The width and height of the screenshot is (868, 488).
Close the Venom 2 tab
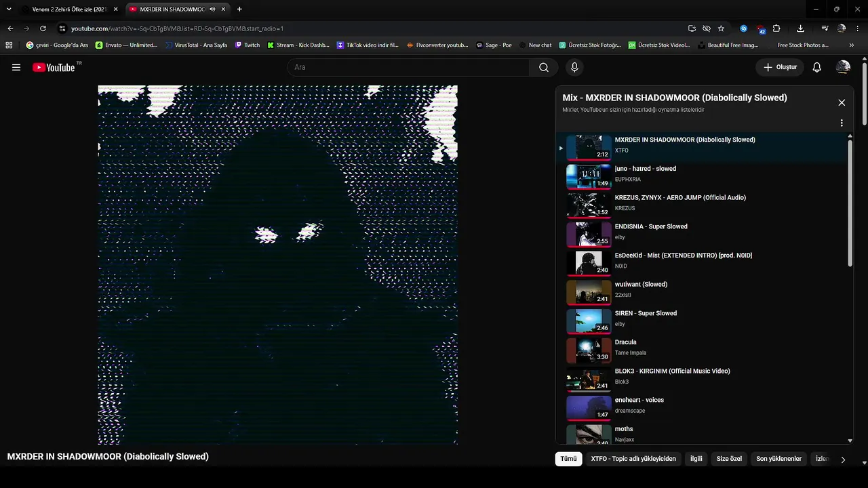tap(115, 9)
